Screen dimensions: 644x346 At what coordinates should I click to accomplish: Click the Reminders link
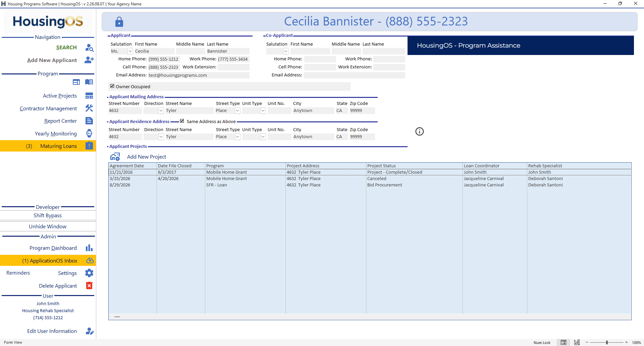[x=18, y=273]
